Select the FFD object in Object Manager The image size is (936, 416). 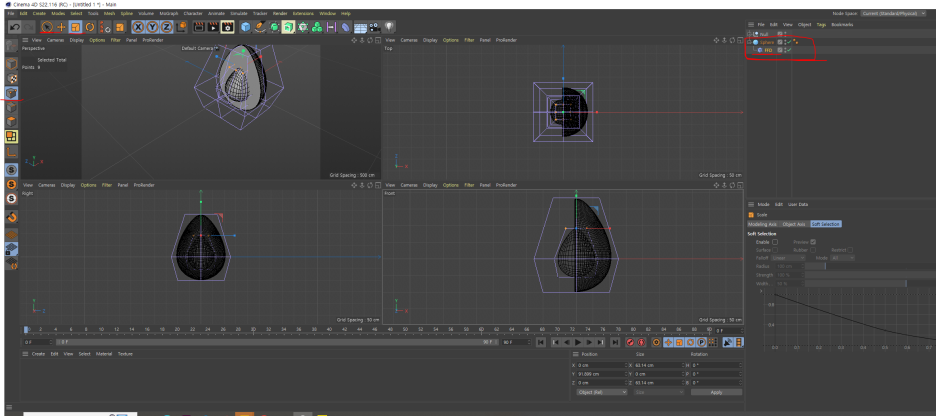click(x=768, y=50)
